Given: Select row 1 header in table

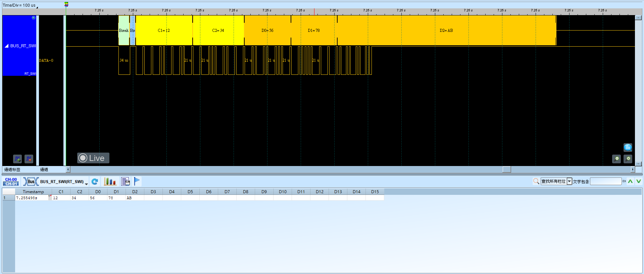Looking at the screenshot, I should (8, 198).
